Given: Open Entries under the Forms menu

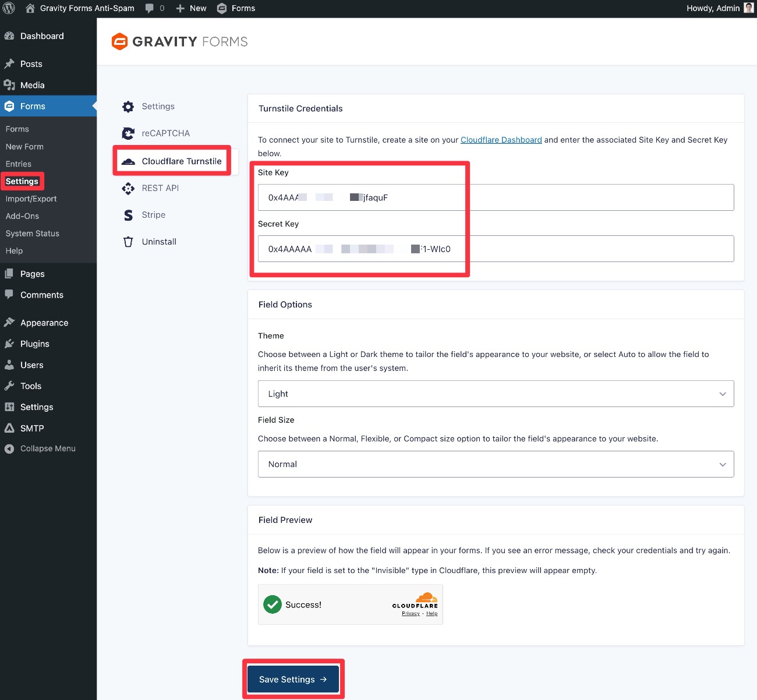Looking at the screenshot, I should [19, 164].
